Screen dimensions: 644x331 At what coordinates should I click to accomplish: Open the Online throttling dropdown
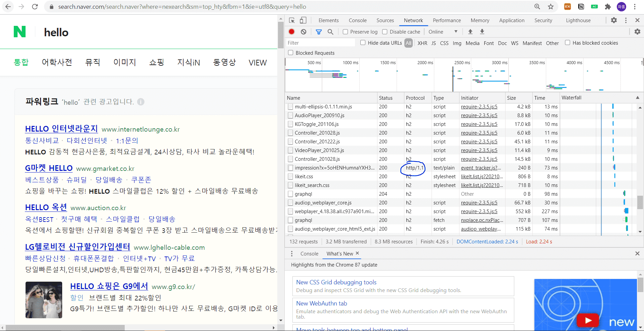443,32
